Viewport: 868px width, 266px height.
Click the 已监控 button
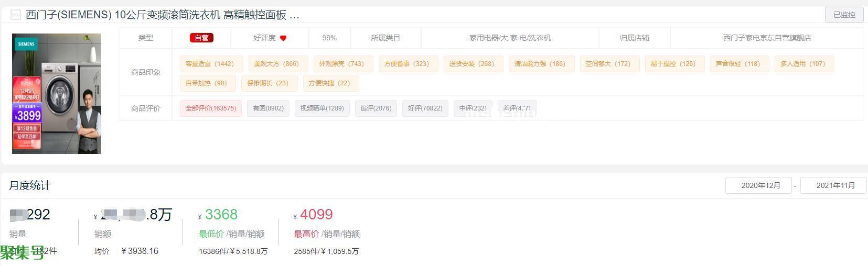pos(844,15)
